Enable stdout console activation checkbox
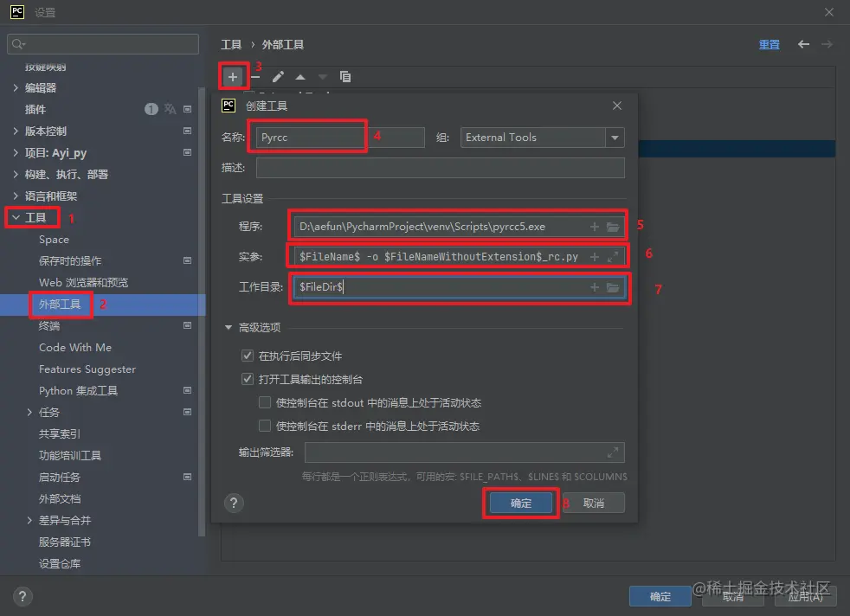Image resolution: width=850 pixels, height=616 pixels. 265,402
